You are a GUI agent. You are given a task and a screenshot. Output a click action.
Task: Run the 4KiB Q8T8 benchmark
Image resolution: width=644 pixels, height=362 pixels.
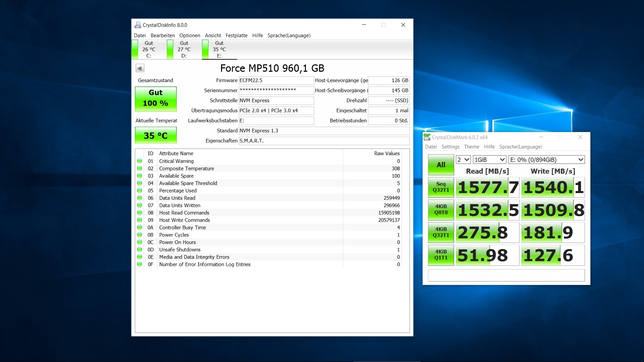[x=441, y=210]
